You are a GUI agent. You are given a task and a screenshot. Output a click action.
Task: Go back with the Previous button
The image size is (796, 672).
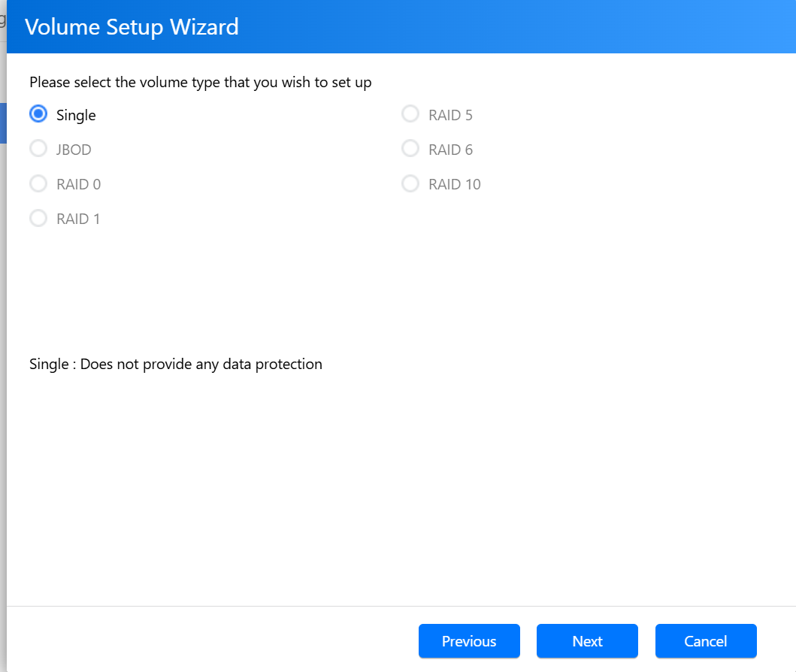pyautogui.click(x=469, y=641)
